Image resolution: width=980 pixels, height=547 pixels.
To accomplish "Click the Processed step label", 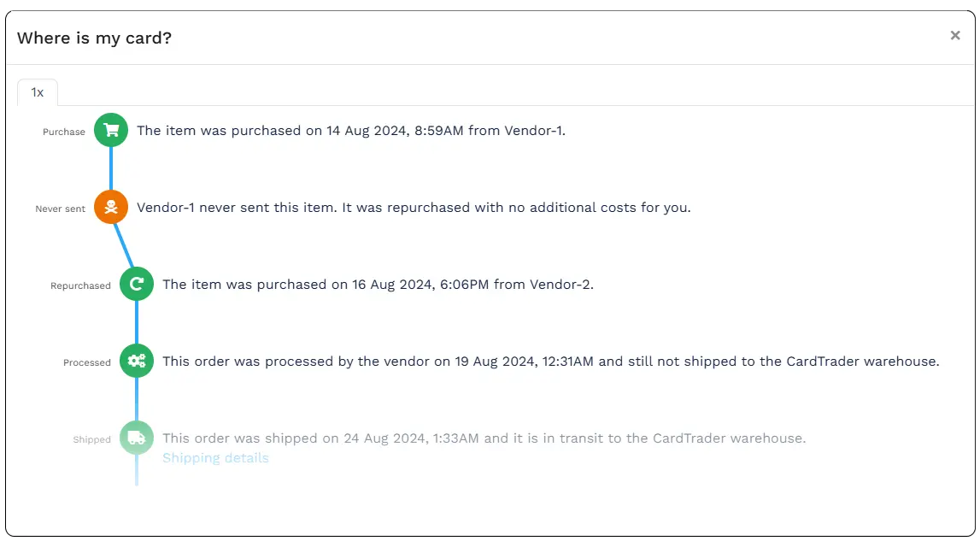I will coord(87,362).
